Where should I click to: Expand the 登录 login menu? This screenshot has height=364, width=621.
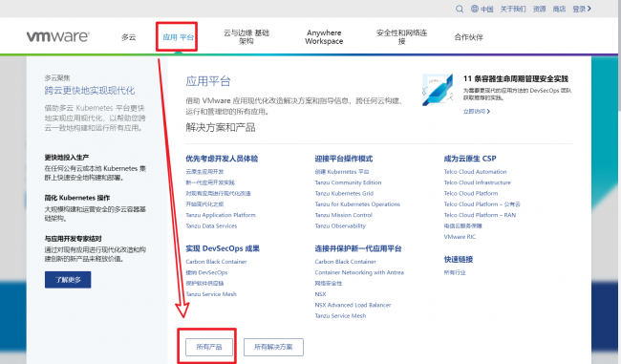coord(582,9)
